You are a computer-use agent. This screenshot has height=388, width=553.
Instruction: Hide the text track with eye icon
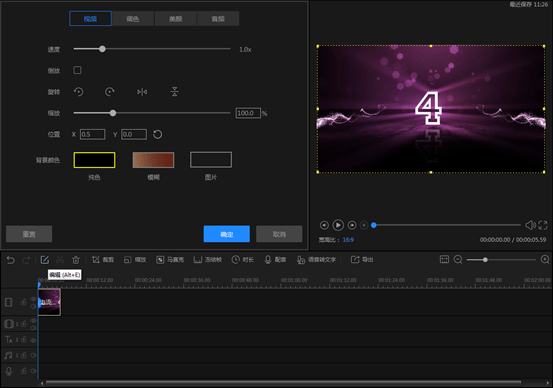(34, 340)
